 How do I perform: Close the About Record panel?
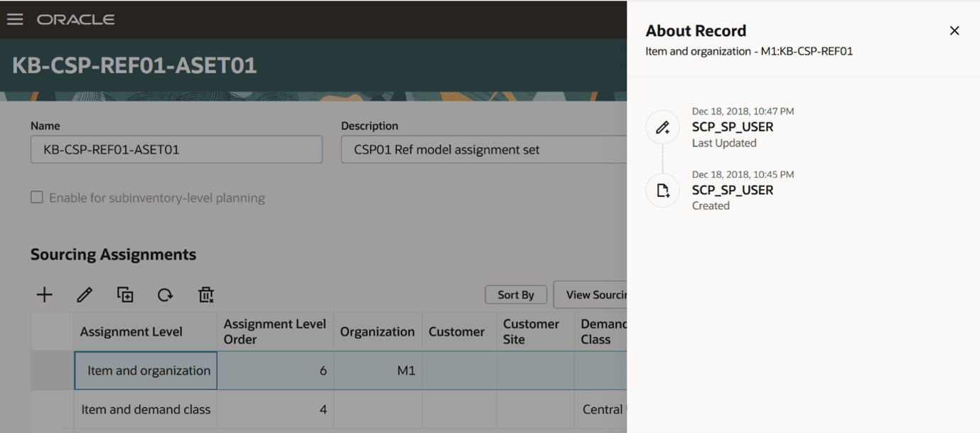coord(954,31)
